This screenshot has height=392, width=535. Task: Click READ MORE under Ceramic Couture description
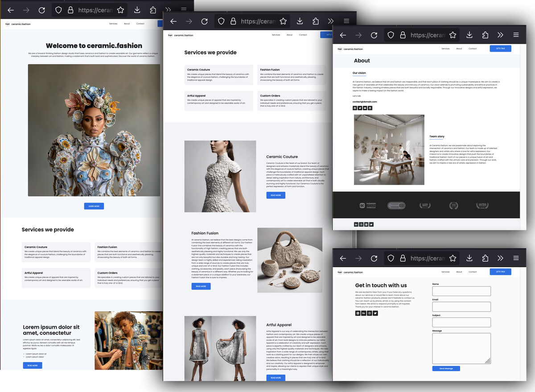tap(276, 195)
